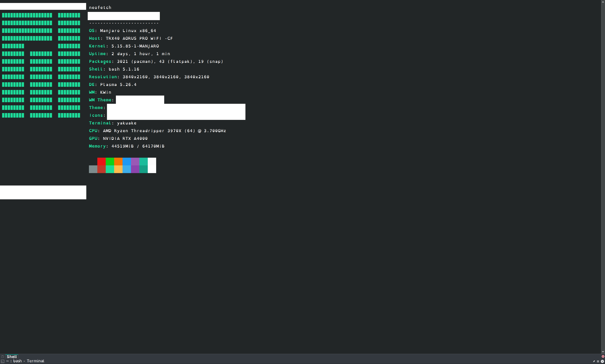Open the Yakuake hamburger menu

coord(598,361)
